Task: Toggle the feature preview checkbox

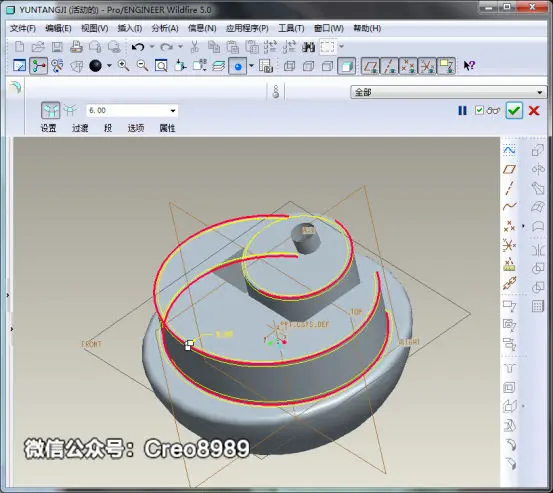Action: coord(479,110)
